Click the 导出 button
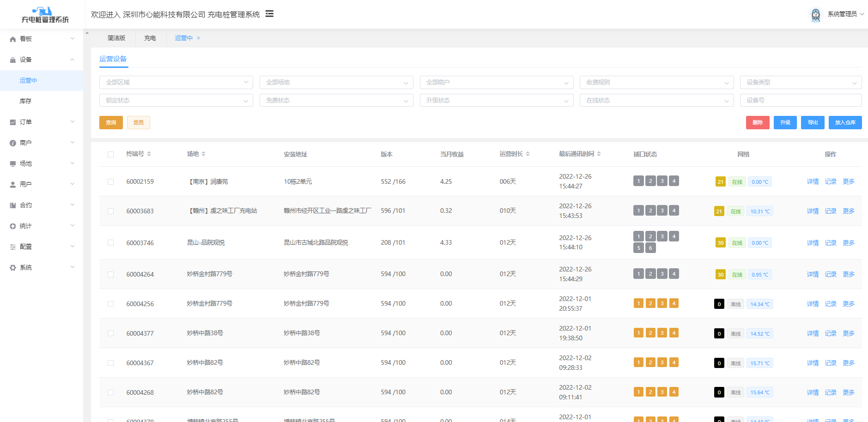The height and width of the screenshot is (422, 868). pos(813,122)
